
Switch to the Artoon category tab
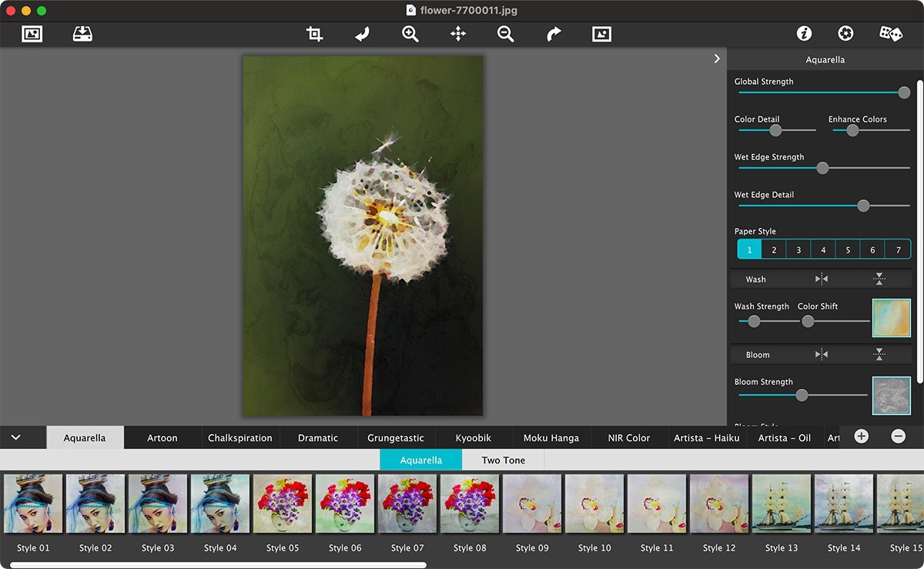pyautogui.click(x=162, y=437)
